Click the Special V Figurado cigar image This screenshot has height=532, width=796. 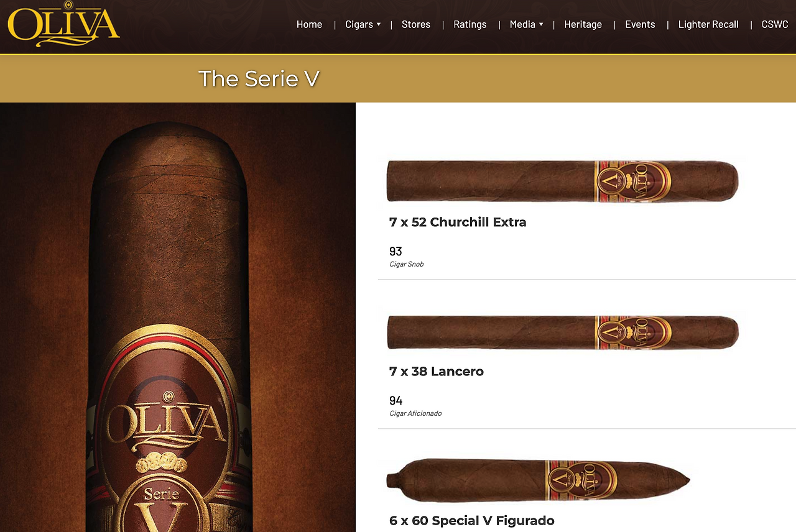click(539, 480)
